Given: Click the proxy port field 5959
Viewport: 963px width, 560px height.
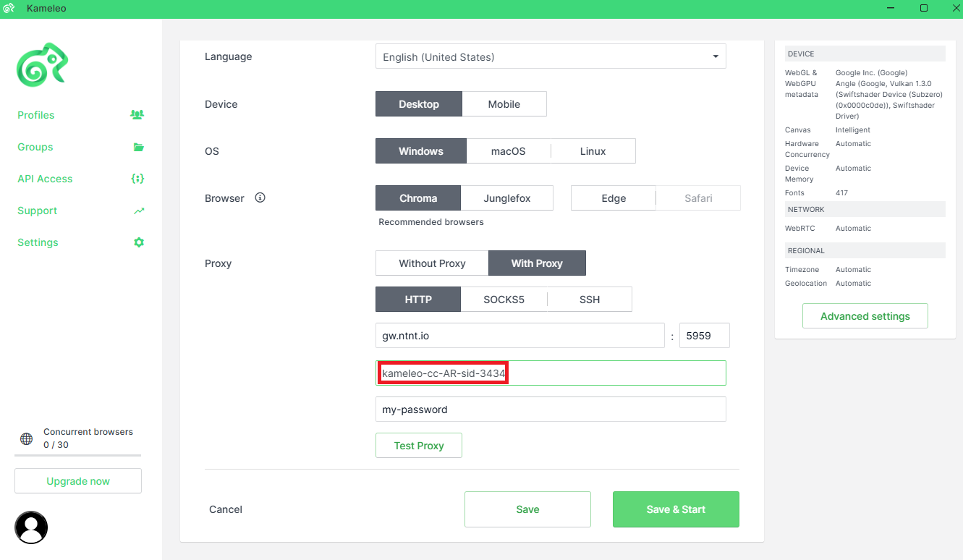Looking at the screenshot, I should [704, 336].
